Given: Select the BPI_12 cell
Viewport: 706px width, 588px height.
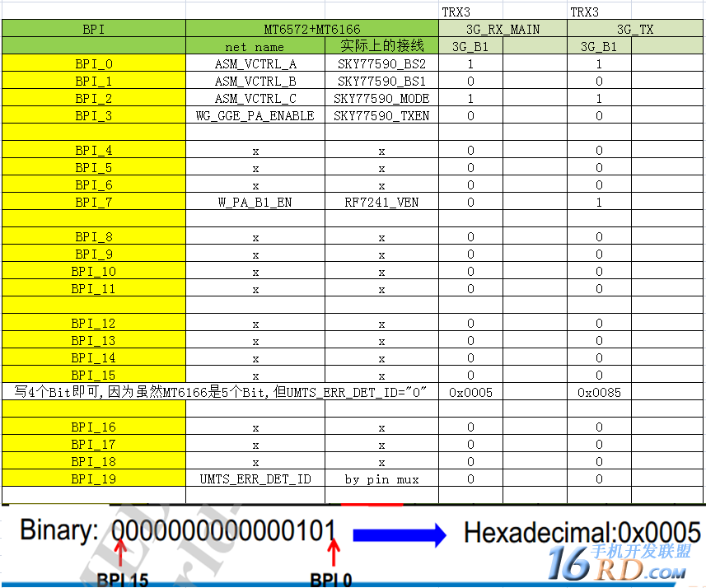Looking at the screenshot, I should pyautogui.click(x=94, y=323).
